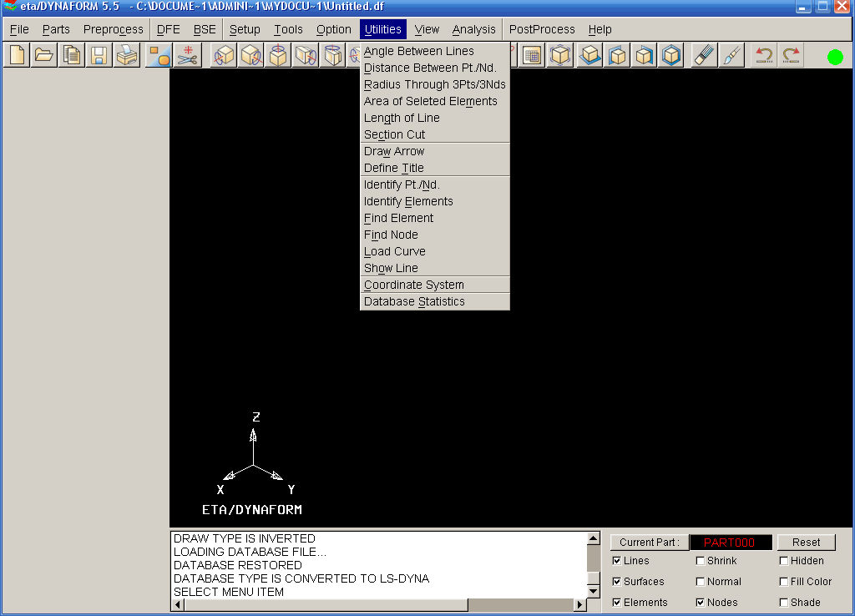The image size is (855, 616).
Task: Click the cube icon with blue right panel
Action: (x=644, y=55)
